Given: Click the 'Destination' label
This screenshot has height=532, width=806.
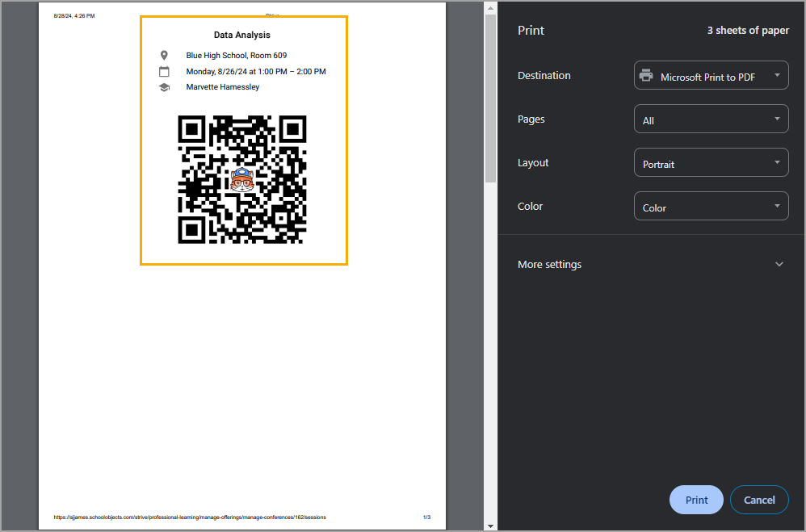Looking at the screenshot, I should (544, 76).
